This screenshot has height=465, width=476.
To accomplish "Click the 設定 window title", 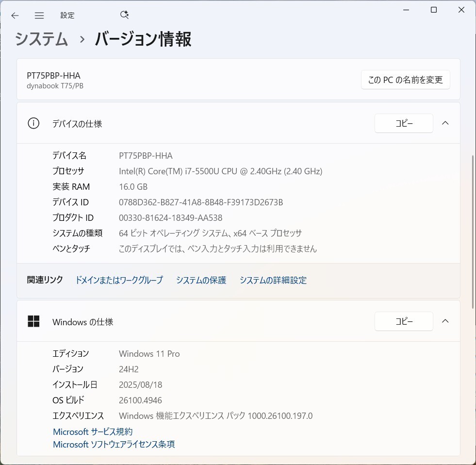I will tap(67, 16).
